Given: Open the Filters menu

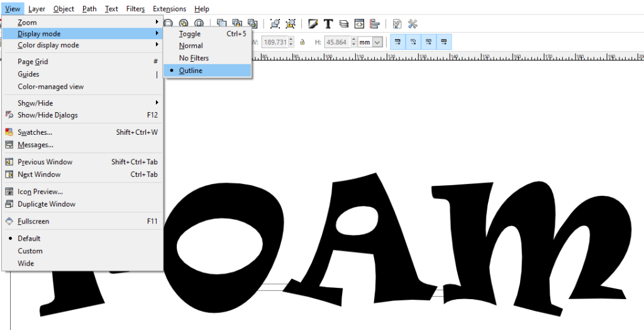Looking at the screenshot, I should click(135, 9).
